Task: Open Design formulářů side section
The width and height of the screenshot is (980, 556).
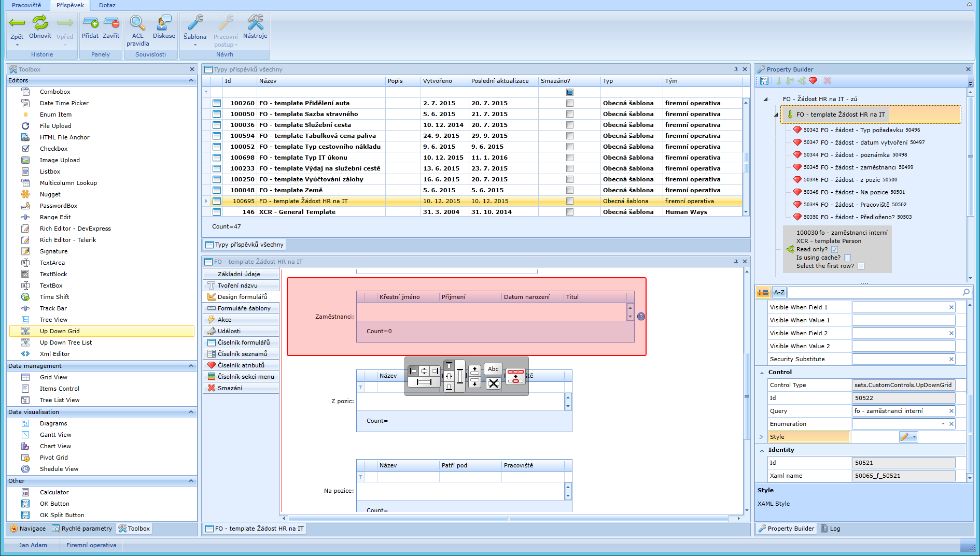Action: [242, 297]
